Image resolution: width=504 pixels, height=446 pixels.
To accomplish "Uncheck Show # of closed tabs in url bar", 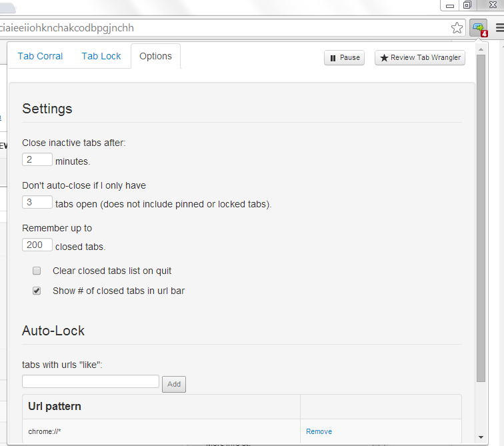I will click(x=37, y=291).
